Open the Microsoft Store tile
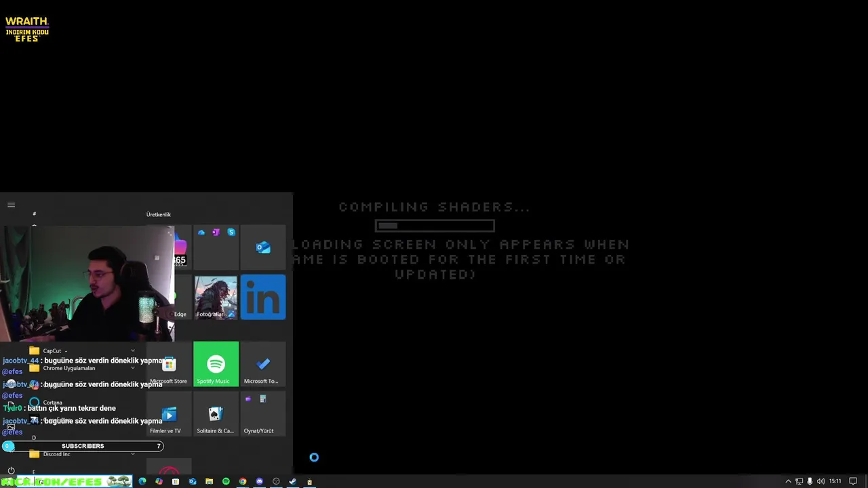 pyautogui.click(x=169, y=364)
